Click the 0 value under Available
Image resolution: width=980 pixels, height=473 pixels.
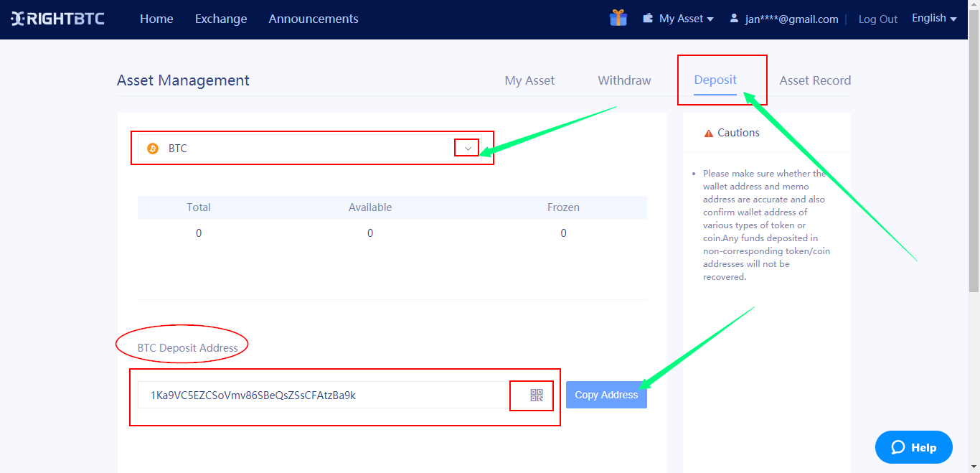pyautogui.click(x=370, y=233)
